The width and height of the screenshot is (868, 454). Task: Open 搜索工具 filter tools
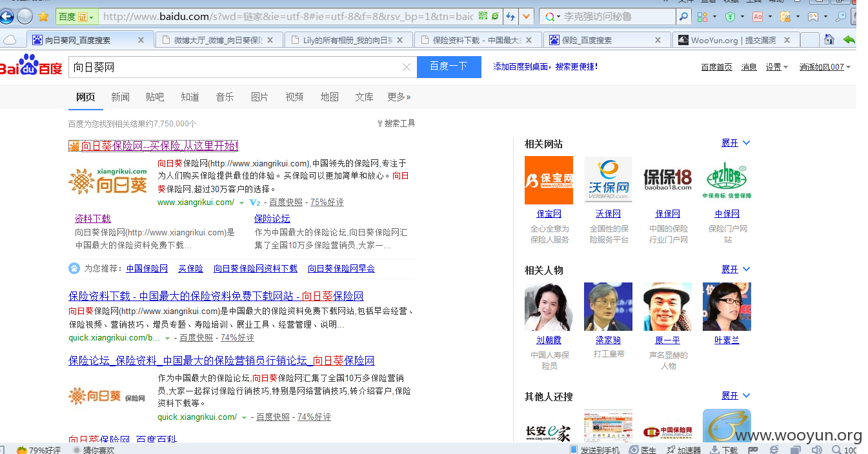[x=396, y=123]
